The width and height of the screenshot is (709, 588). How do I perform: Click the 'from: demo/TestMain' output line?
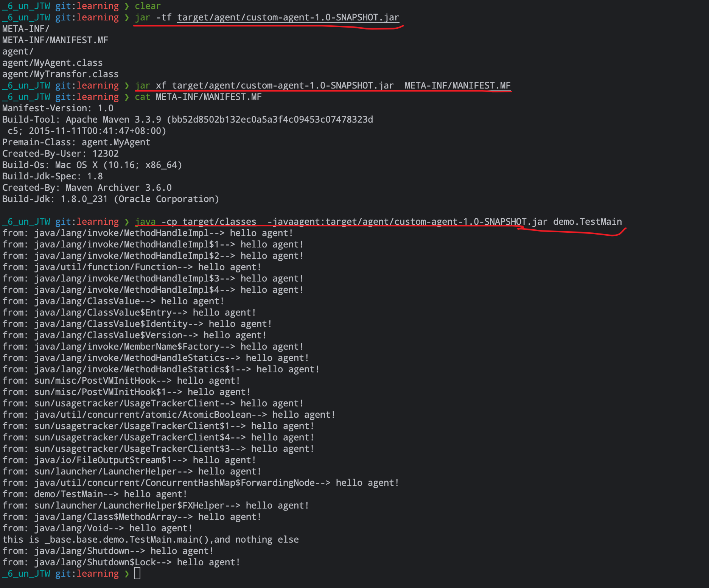click(95, 494)
